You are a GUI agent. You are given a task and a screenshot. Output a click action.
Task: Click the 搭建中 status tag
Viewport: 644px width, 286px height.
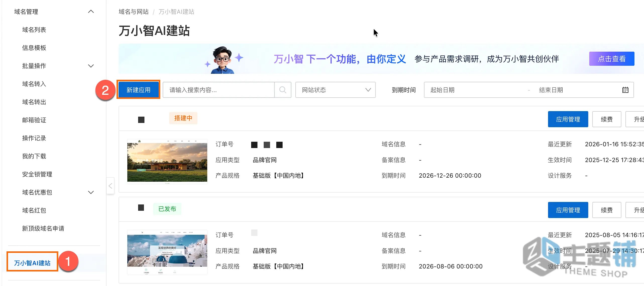183,118
